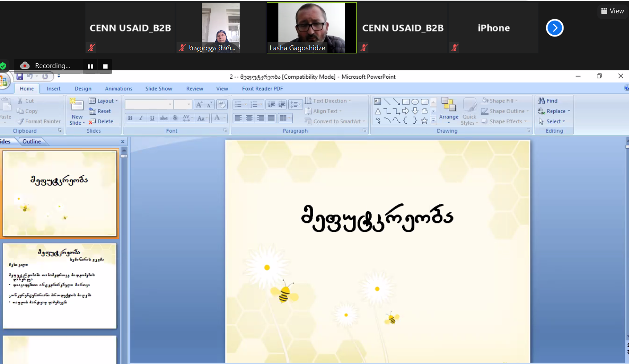Select the Oval shape in the Drawing gallery
This screenshot has height=364, width=629.
point(415,101)
